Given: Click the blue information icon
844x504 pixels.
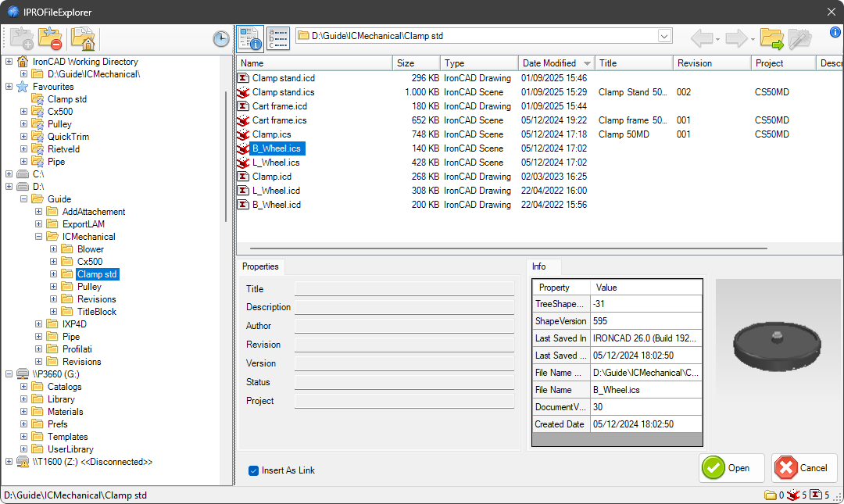Looking at the screenshot, I should (835, 33).
